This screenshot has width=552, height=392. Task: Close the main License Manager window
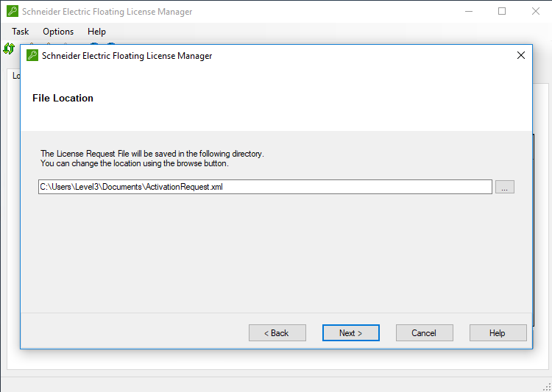536,11
